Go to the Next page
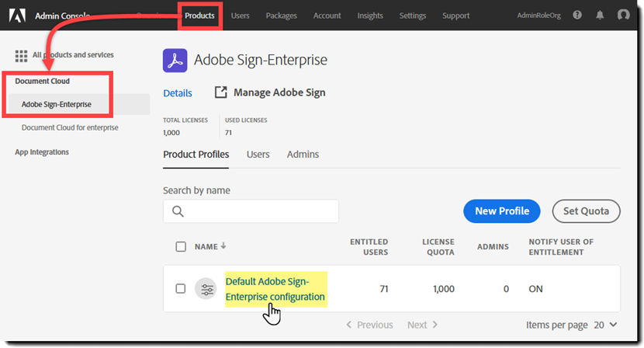644x348 pixels. (422, 325)
